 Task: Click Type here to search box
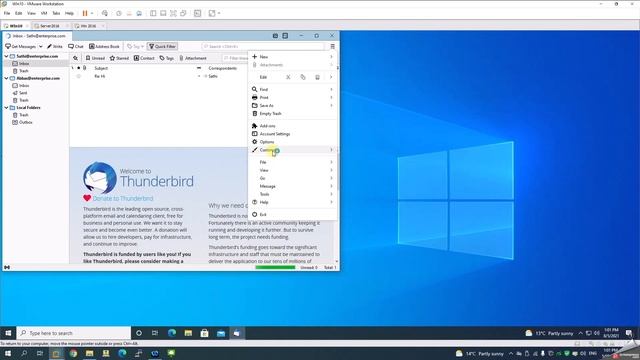point(73,333)
